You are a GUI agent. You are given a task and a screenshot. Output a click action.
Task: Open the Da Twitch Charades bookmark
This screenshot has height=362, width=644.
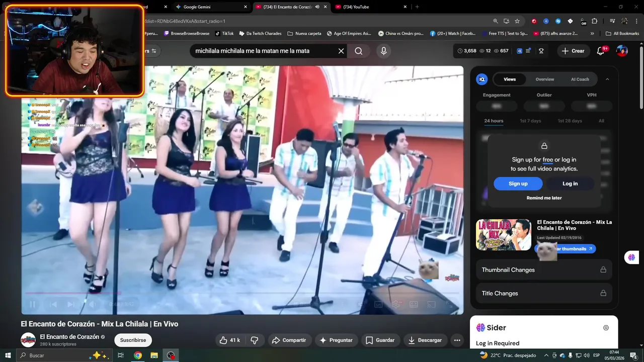(x=260, y=34)
